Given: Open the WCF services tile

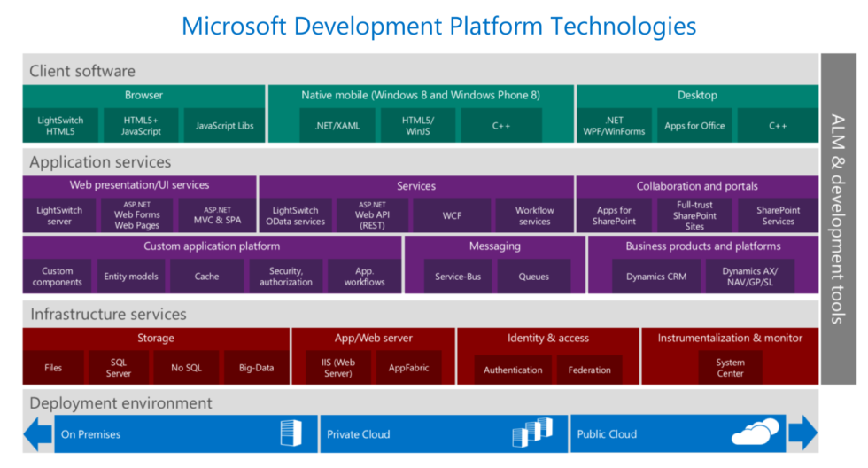Looking at the screenshot, I should click(x=453, y=216).
